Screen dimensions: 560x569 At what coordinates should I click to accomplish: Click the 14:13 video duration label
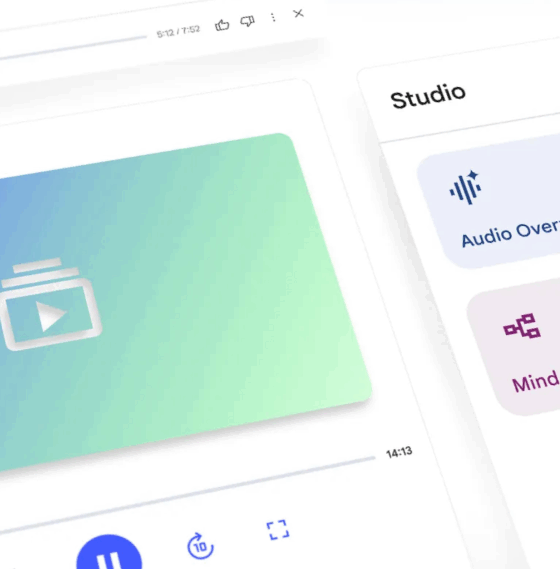[x=399, y=453]
